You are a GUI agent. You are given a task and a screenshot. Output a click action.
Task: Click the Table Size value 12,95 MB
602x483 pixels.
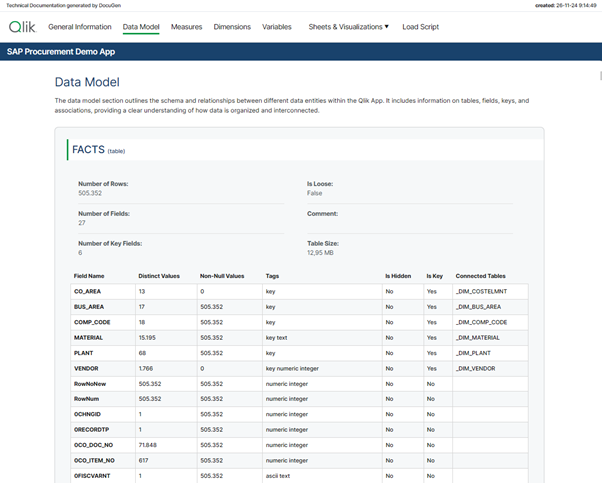click(320, 253)
